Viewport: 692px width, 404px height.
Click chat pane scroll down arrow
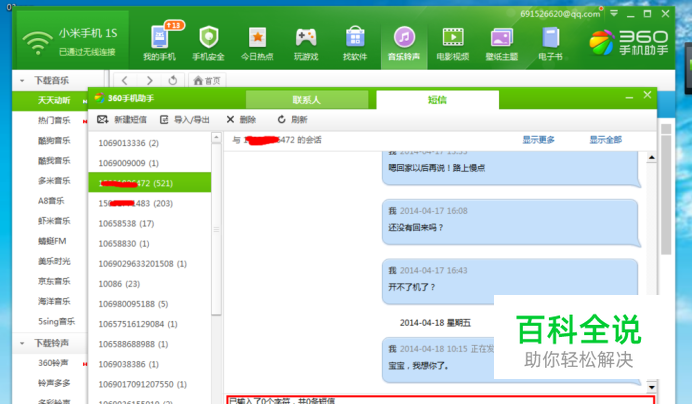[651, 387]
